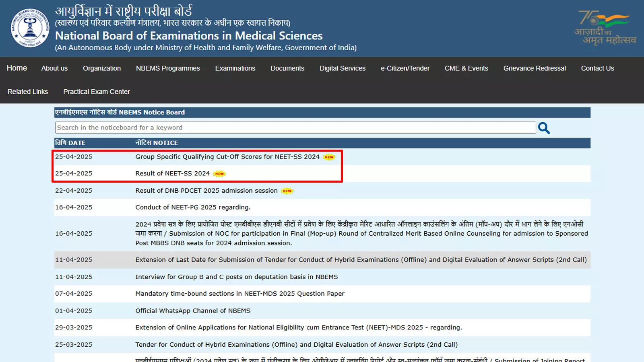Viewport: 644px width, 362px height.
Task: Open the CME & Events menu
Action: tap(466, 68)
